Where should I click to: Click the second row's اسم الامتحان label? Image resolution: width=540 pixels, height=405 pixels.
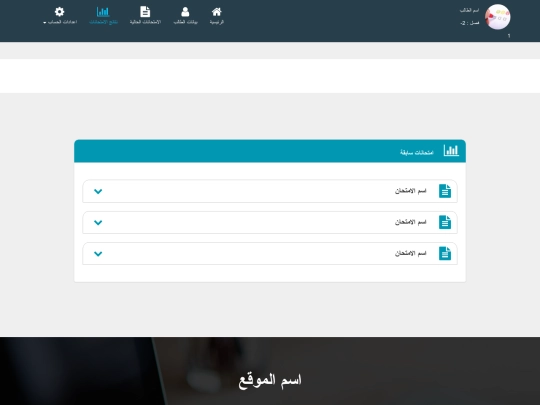pyautogui.click(x=411, y=222)
